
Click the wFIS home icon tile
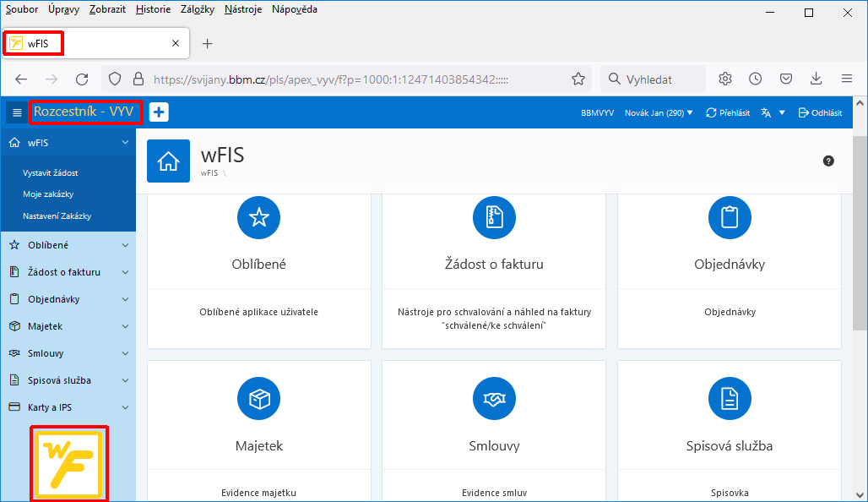(168, 161)
